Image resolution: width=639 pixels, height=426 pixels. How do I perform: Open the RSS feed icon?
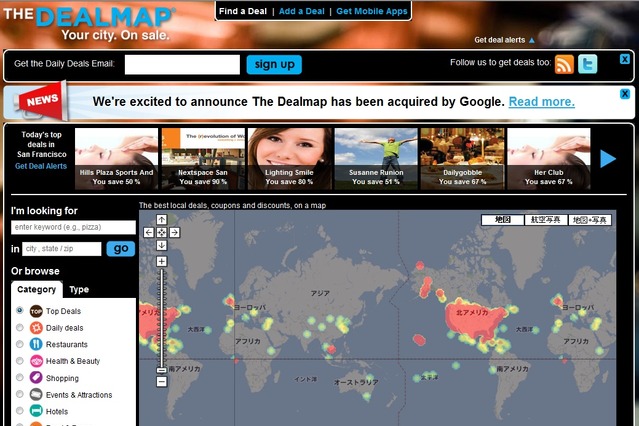pyautogui.click(x=564, y=64)
